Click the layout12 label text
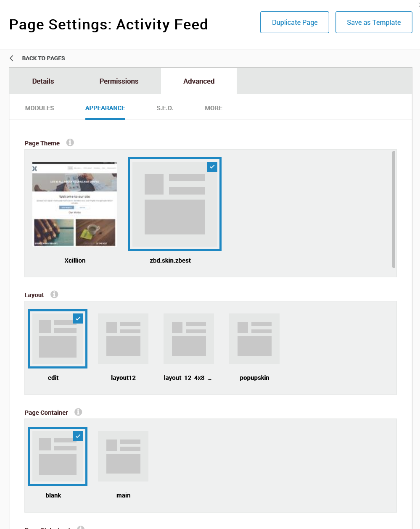The height and width of the screenshot is (529, 420). 123,378
